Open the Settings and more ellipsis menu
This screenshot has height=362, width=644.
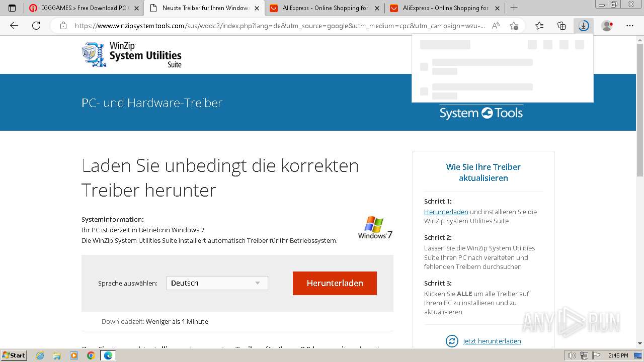(630, 26)
